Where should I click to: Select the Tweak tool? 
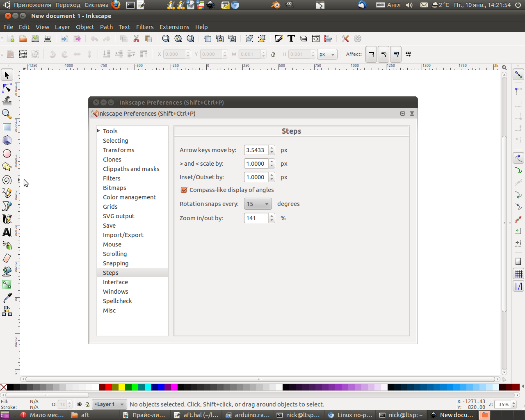tap(7, 101)
